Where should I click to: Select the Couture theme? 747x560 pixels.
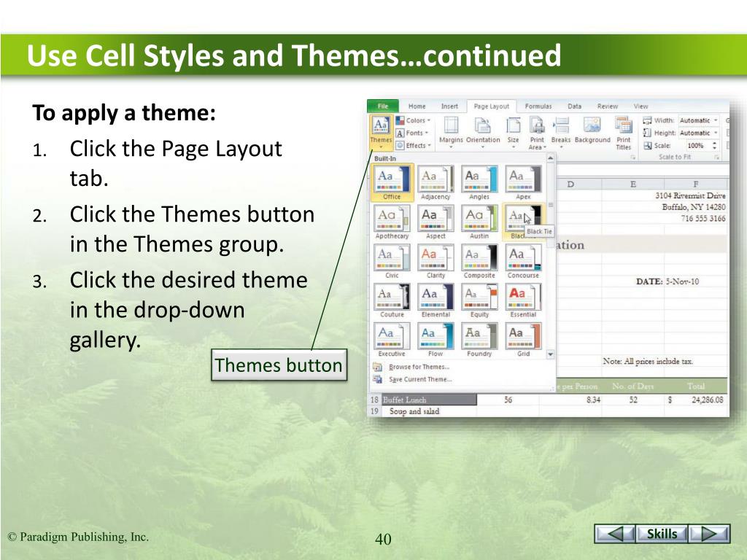392,300
